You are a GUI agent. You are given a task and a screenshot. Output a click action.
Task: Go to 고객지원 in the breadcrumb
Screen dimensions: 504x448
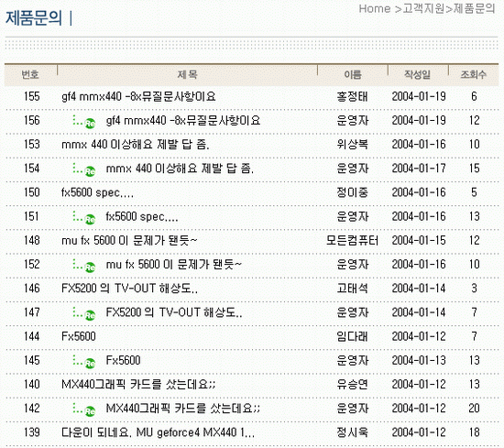[x=423, y=8]
